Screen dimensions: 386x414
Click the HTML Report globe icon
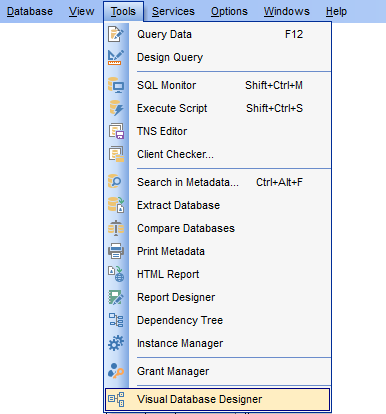(x=116, y=274)
